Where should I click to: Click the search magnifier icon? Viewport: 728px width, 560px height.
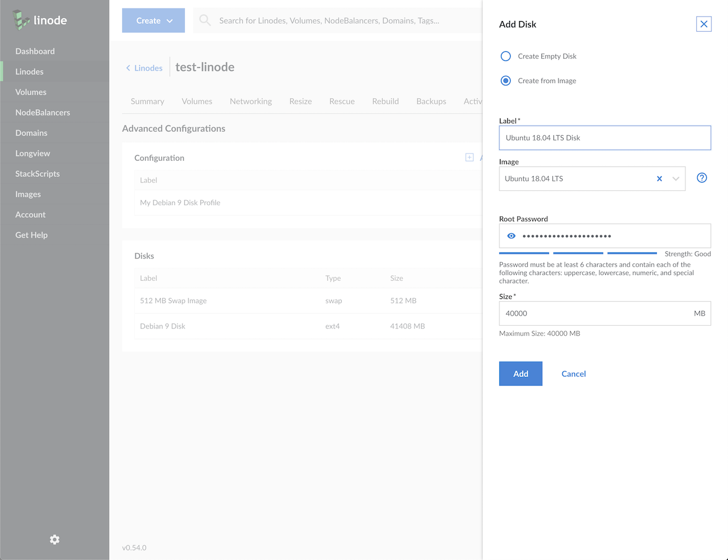click(205, 20)
